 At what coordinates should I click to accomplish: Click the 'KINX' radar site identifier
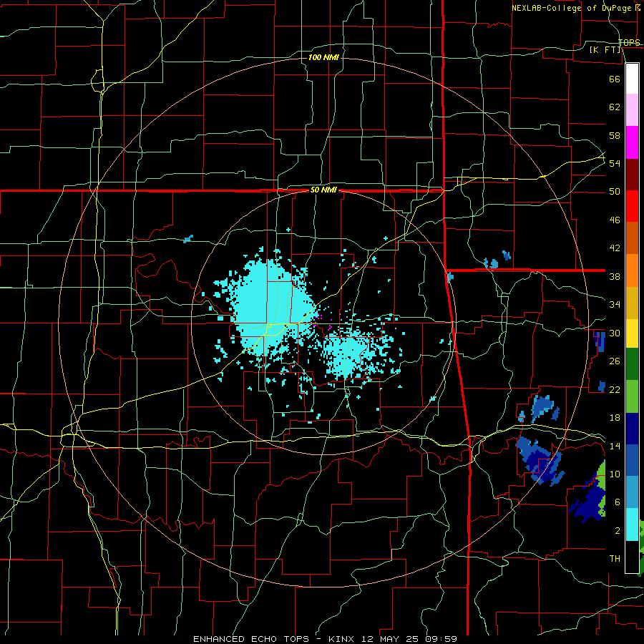[x=343, y=639]
